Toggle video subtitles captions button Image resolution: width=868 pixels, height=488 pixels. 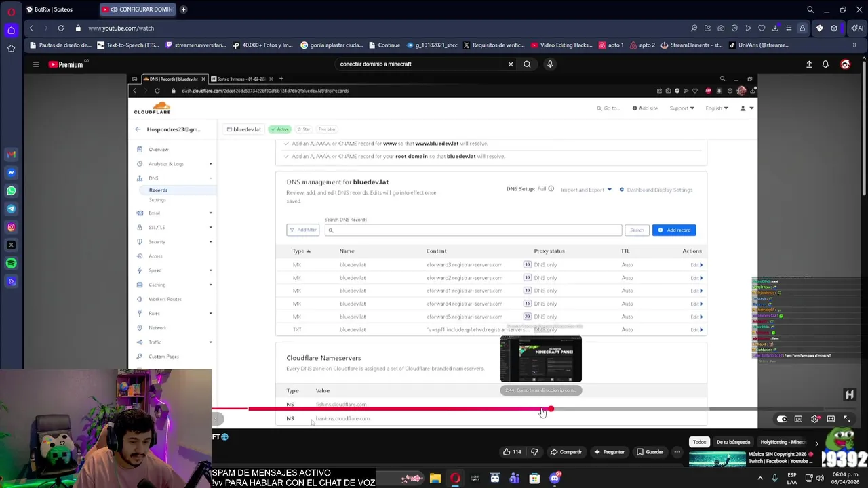click(798, 419)
